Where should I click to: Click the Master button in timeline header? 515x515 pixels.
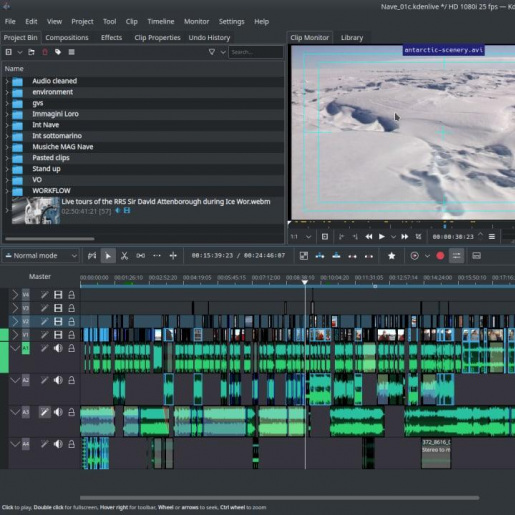pos(40,277)
